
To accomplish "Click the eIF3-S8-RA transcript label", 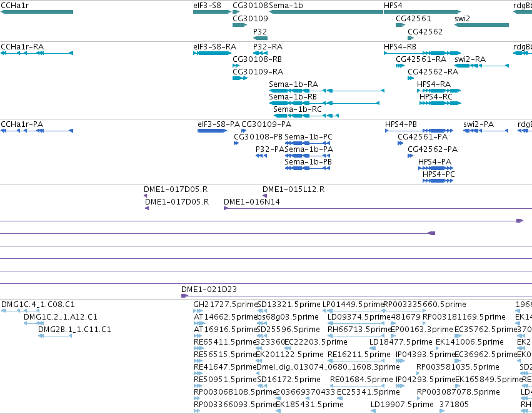I will pyautogui.click(x=215, y=47).
